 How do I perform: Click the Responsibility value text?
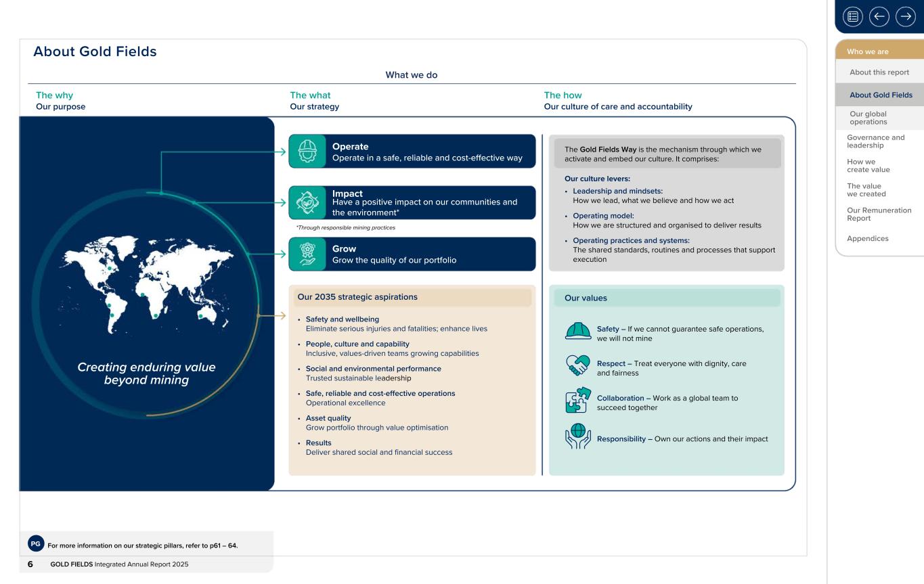pos(682,439)
